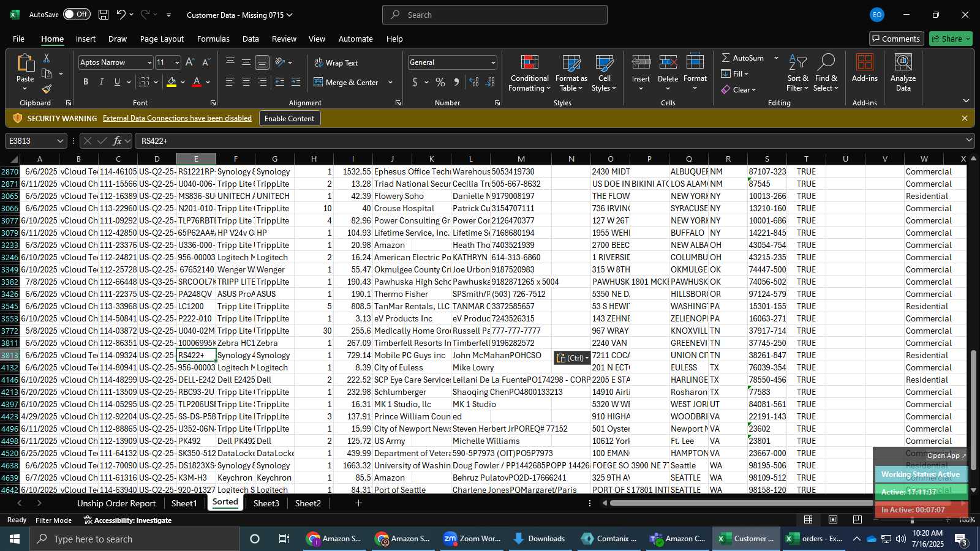Image resolution: width=980 pixels, height=551 pixels.
Task: Click the Cut scissors icon
Action: (47, 58)
